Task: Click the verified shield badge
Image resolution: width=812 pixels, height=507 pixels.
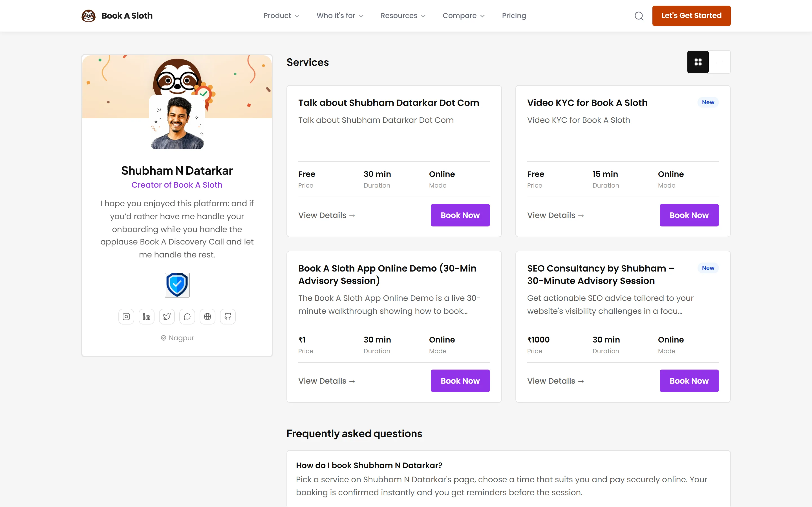Action: [177, 285]
